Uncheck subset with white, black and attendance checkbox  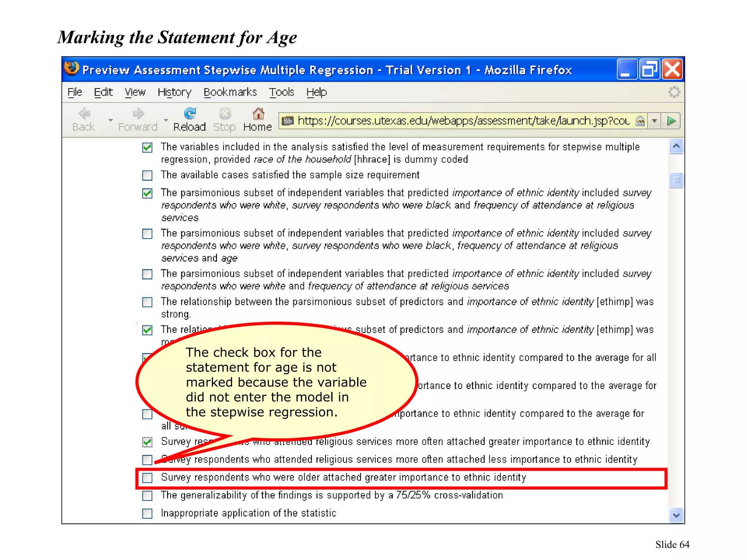[x=147, y=193]
